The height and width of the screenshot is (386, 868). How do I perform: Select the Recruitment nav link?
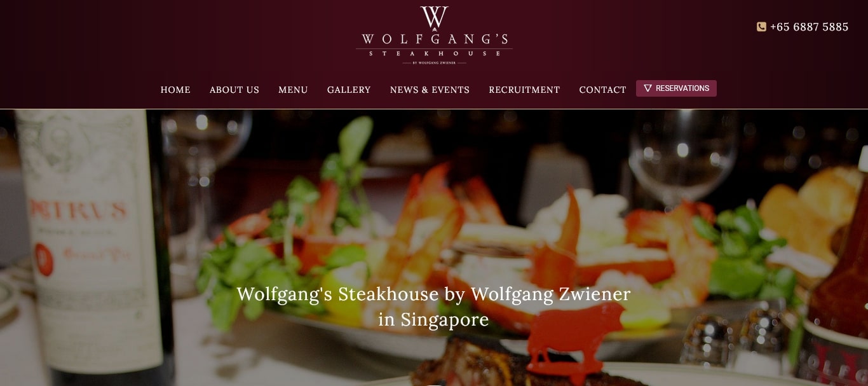(524, 90)
